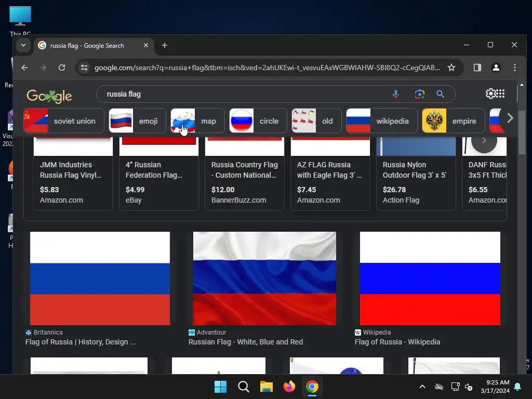Select the russia flag - Google Search tab

94,46
